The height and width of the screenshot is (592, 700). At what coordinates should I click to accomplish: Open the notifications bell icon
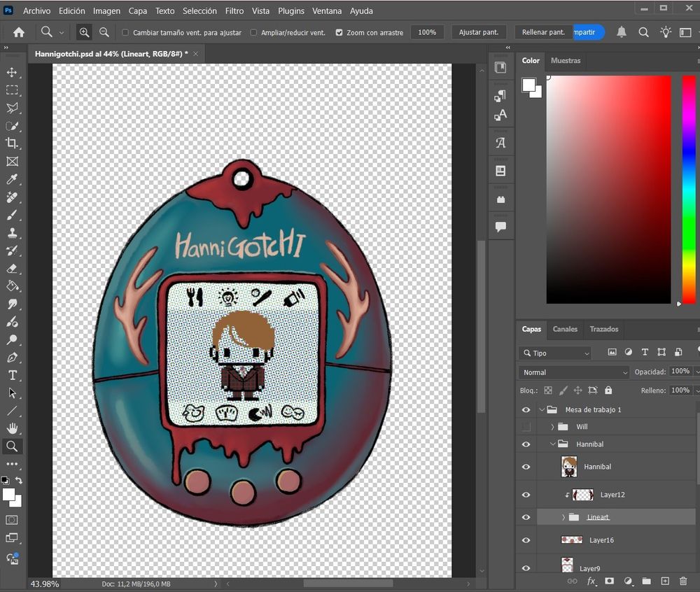coord(622,32)
